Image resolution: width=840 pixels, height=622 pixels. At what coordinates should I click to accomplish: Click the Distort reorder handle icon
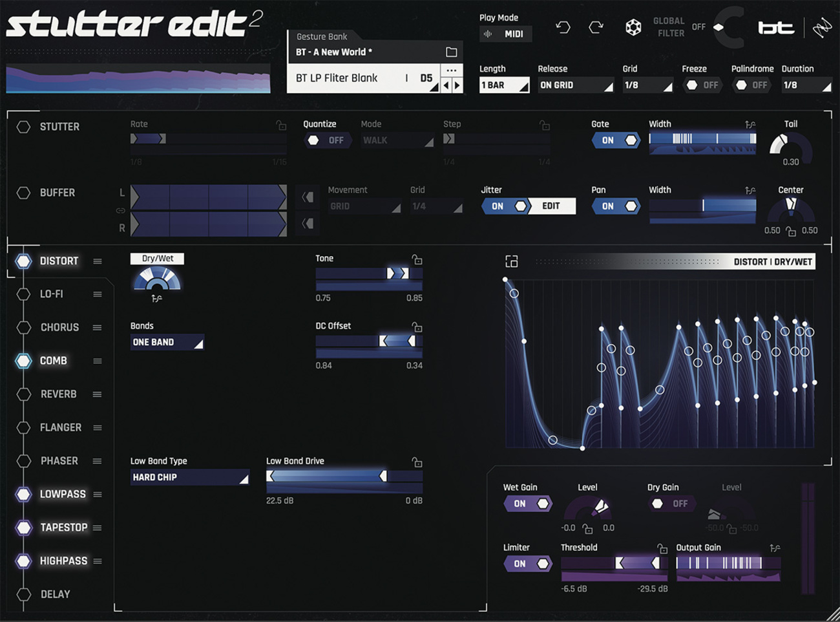tap(98, 261)
